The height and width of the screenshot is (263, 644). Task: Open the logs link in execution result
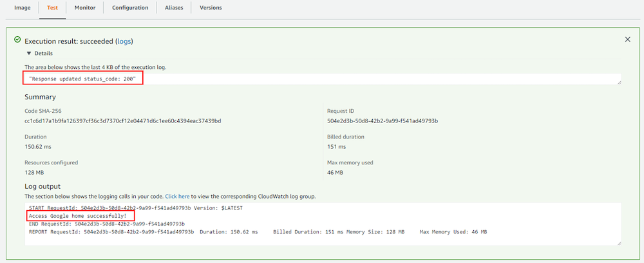click(x=124, y=41)
